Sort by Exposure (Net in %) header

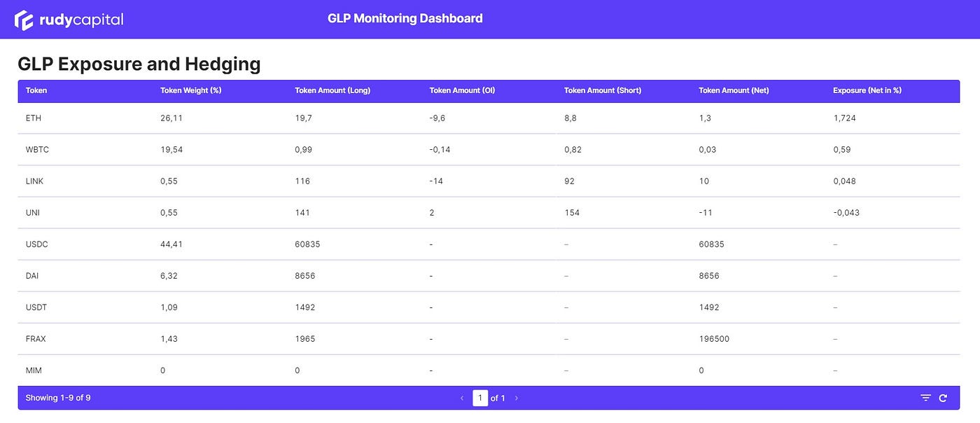867,90
